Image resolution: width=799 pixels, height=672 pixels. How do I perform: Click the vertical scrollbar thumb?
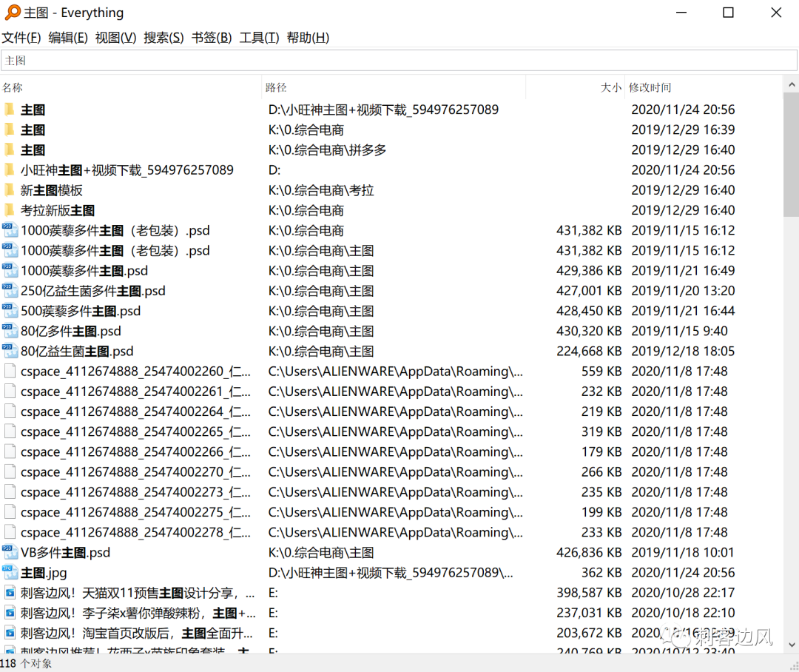tap(792, 155)
